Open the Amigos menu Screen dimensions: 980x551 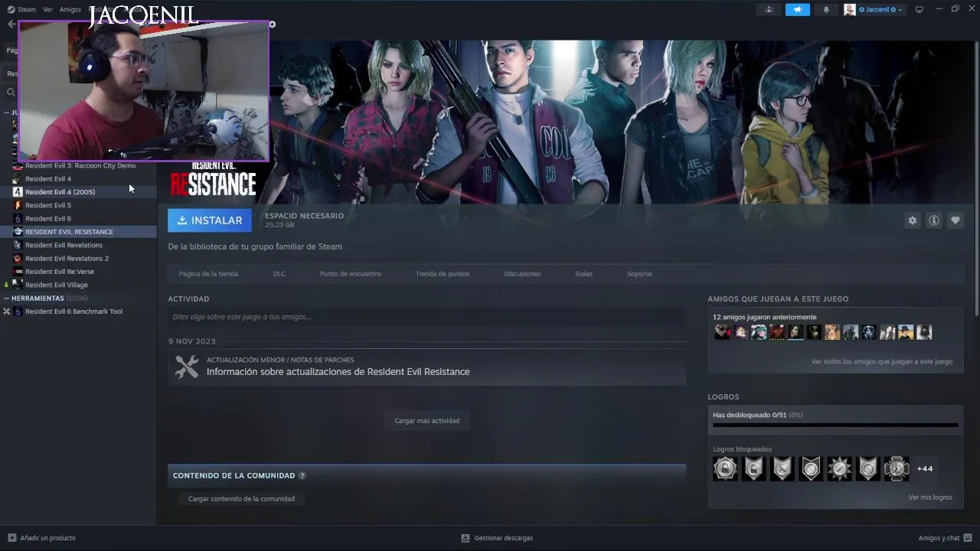pos(70,9)
